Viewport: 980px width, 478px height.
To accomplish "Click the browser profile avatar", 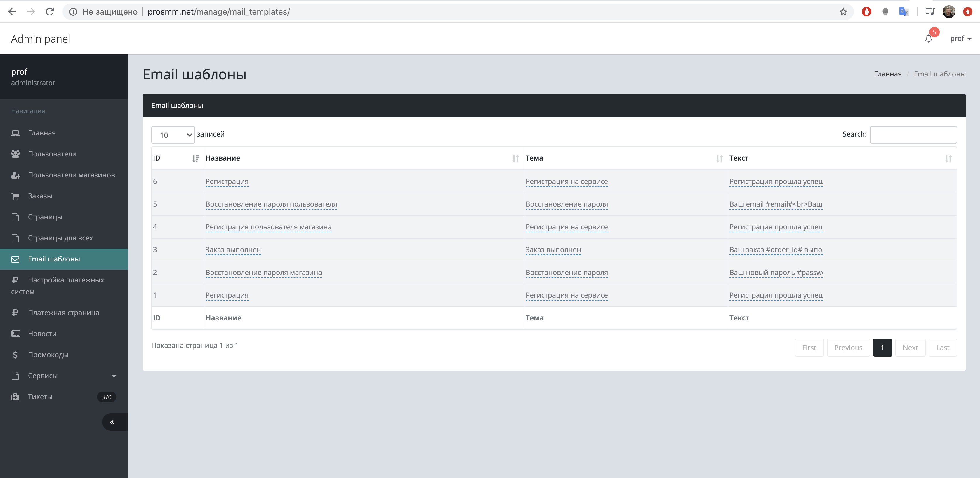I will [x=949, y=12].
